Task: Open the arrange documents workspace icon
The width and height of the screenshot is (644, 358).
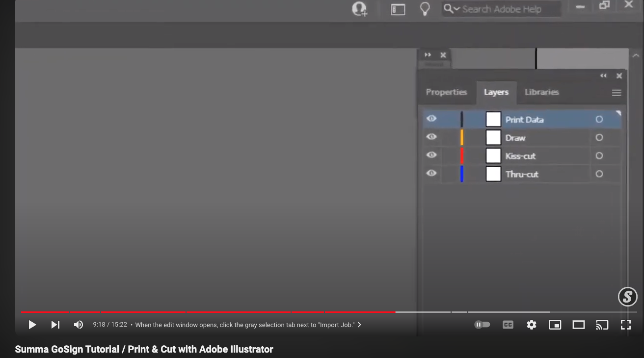Action: pos(398,9)
